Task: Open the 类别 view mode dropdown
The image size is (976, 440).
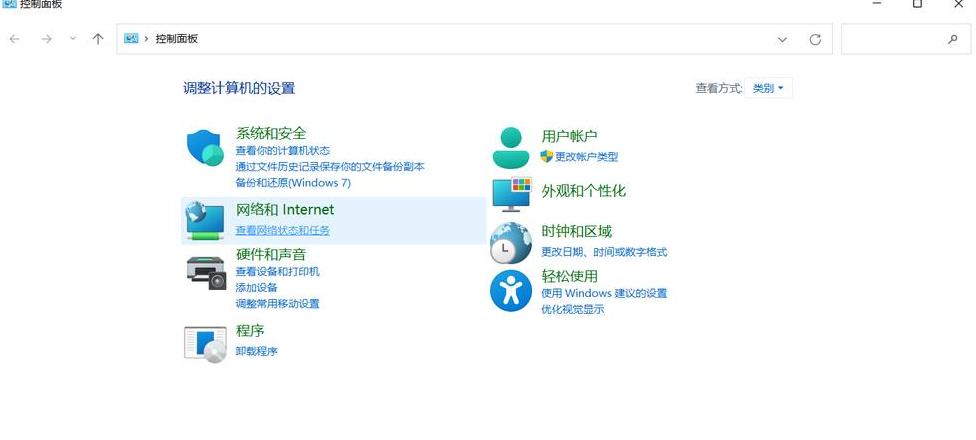Action: [x=768, y=88]
